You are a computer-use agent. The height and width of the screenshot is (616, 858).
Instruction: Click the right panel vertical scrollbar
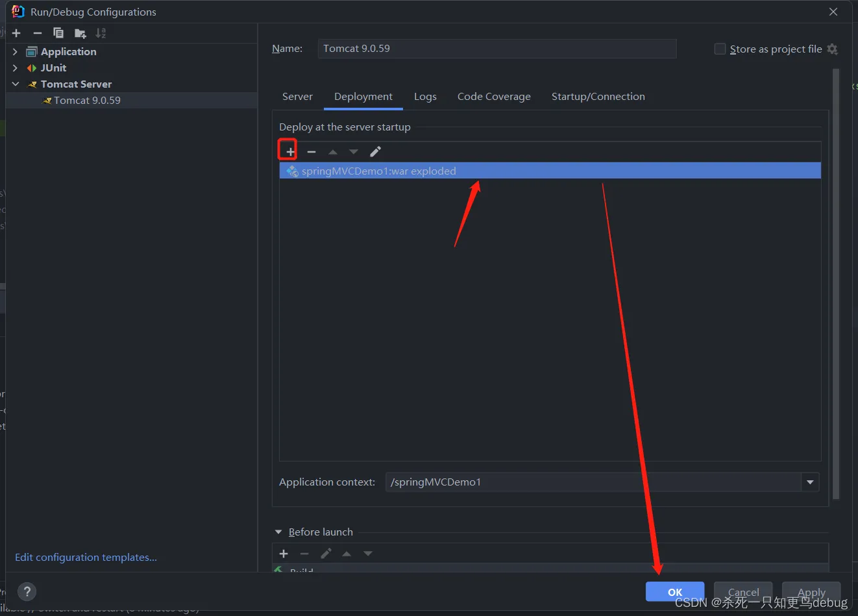point(836,284)
